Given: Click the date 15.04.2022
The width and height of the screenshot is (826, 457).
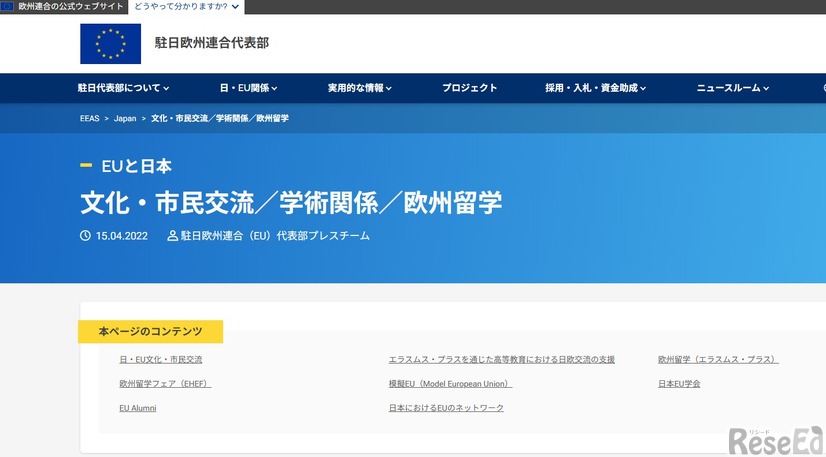Looking at the screenshot, I should (122, 236).
